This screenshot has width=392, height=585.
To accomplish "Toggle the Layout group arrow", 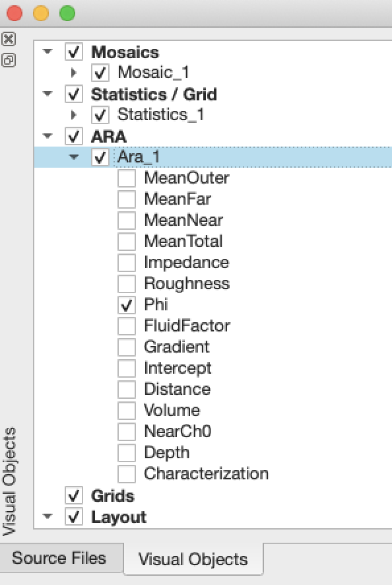I will tap(48, 516).
